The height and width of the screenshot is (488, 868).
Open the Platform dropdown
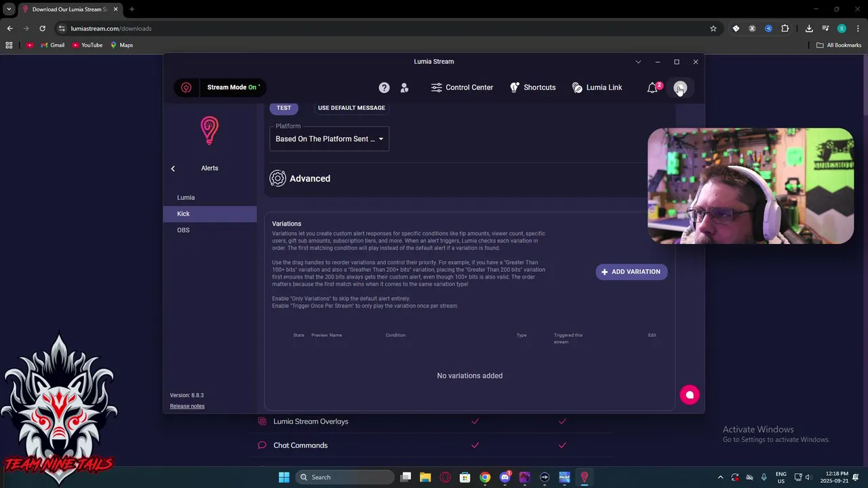pos(330,139)
